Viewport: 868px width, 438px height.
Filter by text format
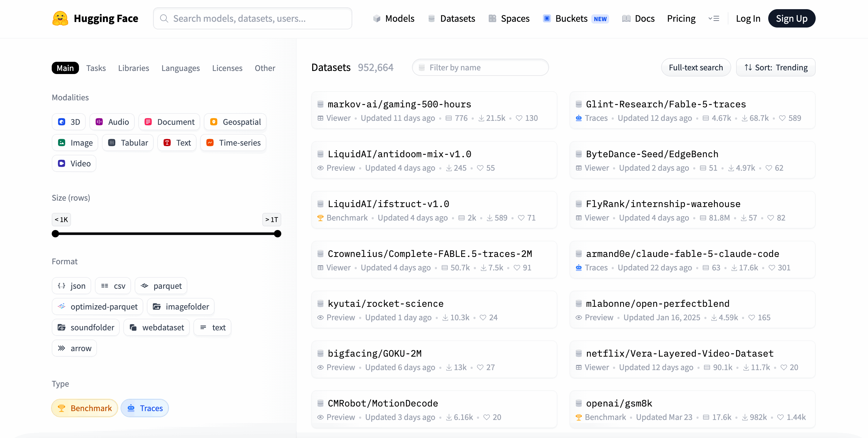coord(212,328)
